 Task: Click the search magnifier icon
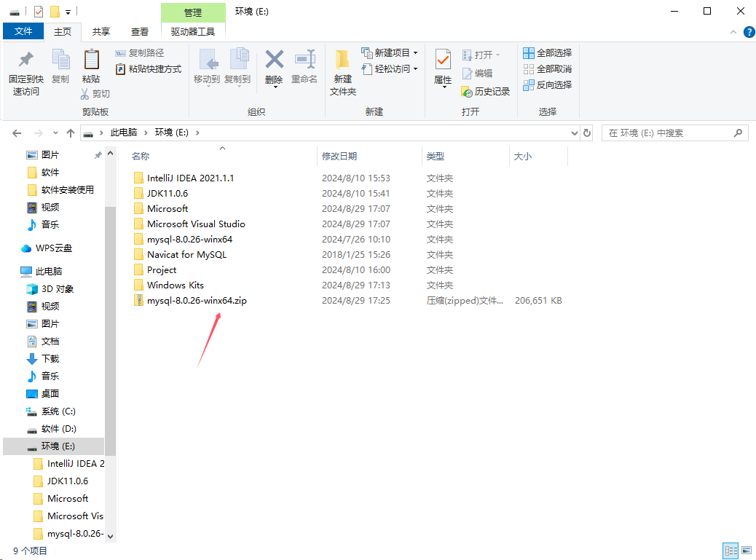(738, 133)
